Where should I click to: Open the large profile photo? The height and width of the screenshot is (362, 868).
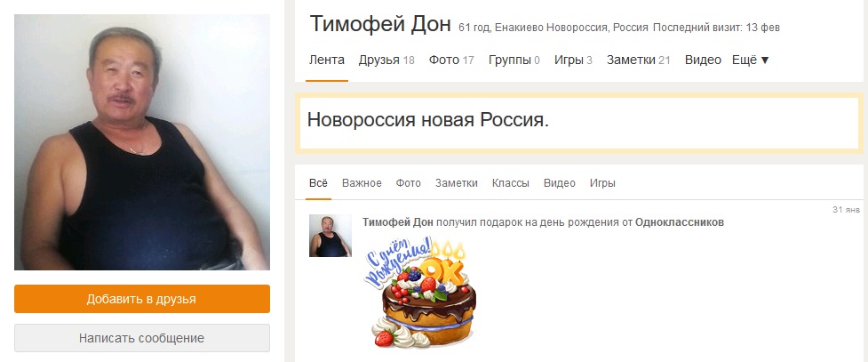coord(142,142)
